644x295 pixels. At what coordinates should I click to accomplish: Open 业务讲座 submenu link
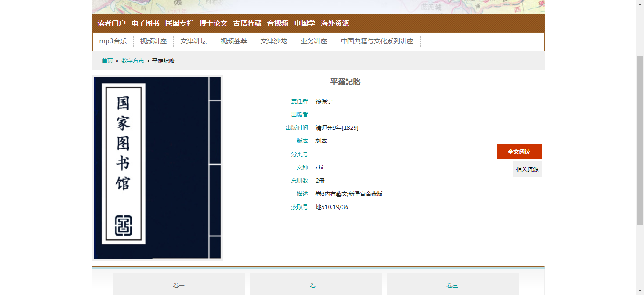[314, 41]
